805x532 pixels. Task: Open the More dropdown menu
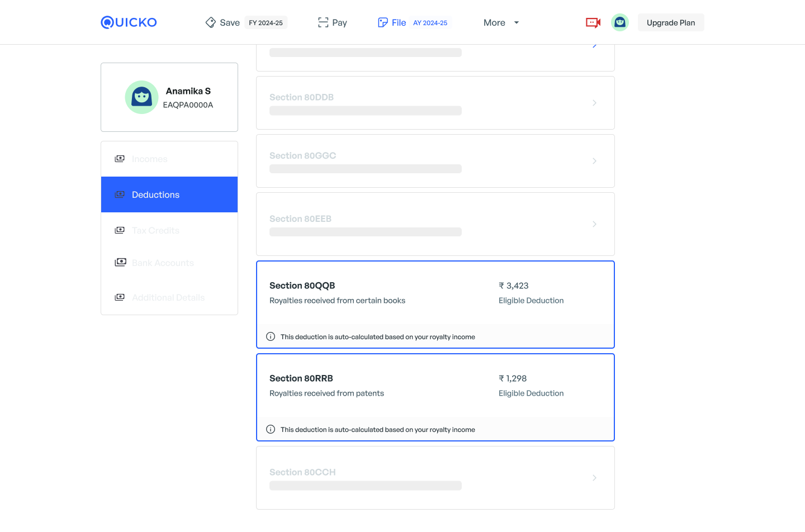pyautogui.click(x=501, y=22)
